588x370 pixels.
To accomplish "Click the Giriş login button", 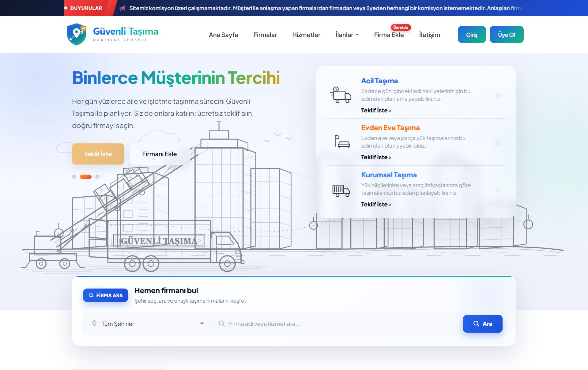I will (472, 35).
